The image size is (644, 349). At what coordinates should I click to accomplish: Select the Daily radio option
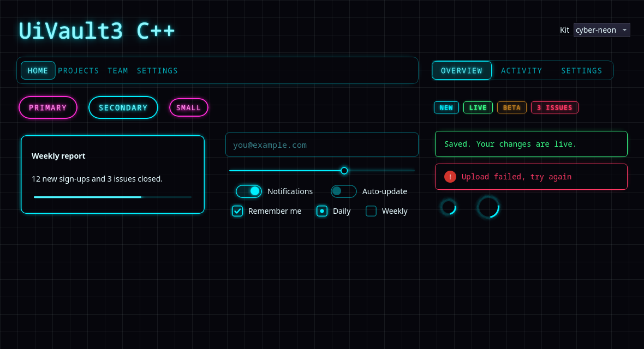(322, 211)
